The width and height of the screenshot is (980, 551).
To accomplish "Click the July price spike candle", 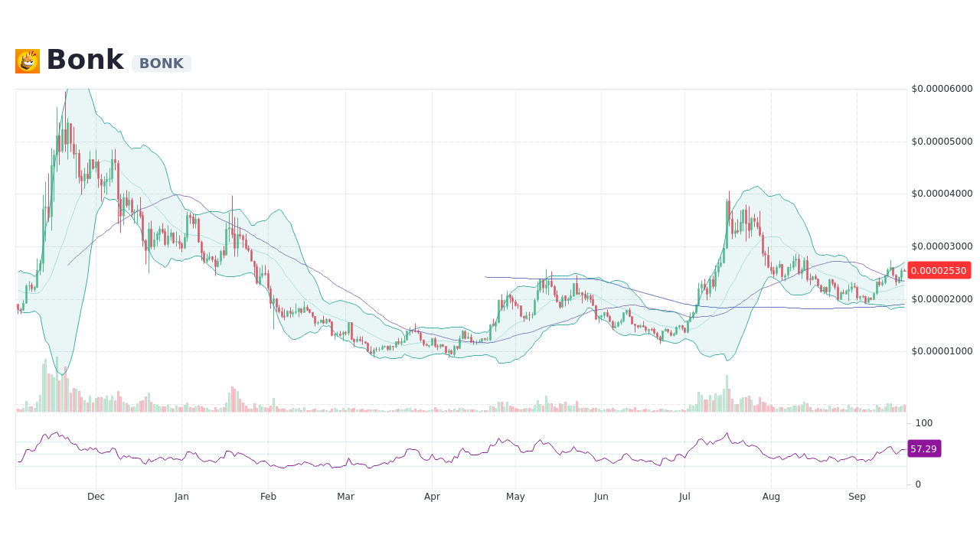I will tap(728, 222).
